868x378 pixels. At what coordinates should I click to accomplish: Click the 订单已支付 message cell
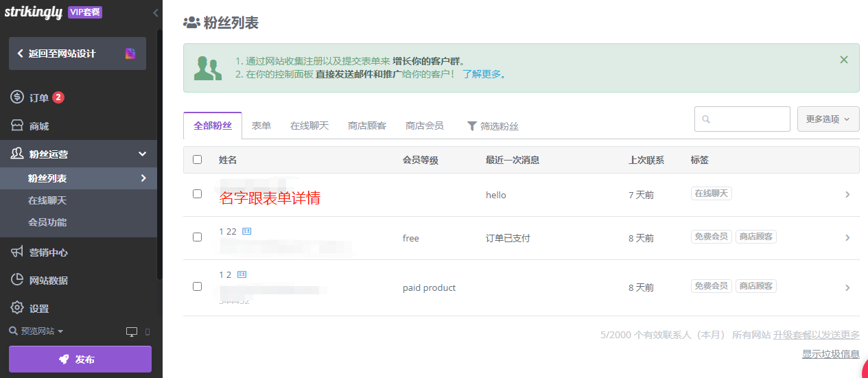pos(508,238)
